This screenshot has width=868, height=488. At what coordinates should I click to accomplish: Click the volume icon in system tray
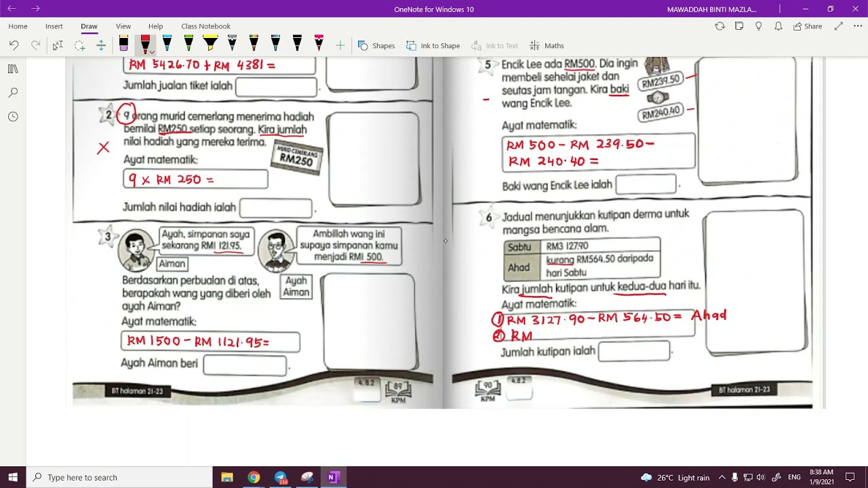click(760, 477)
